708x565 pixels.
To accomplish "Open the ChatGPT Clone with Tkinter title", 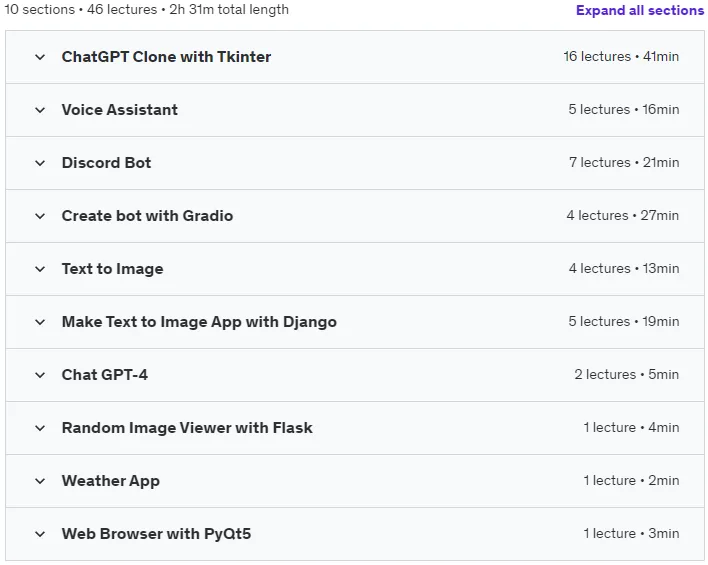I will click(166, 57).
